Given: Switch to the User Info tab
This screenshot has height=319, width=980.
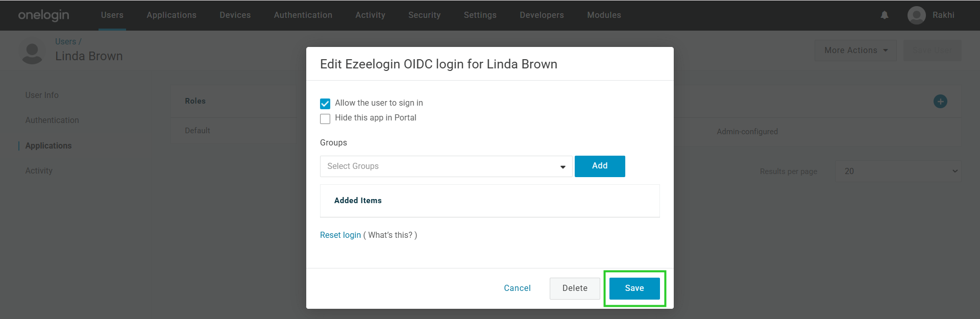Looking at the screenshot, I should click(x=42, y=95).
